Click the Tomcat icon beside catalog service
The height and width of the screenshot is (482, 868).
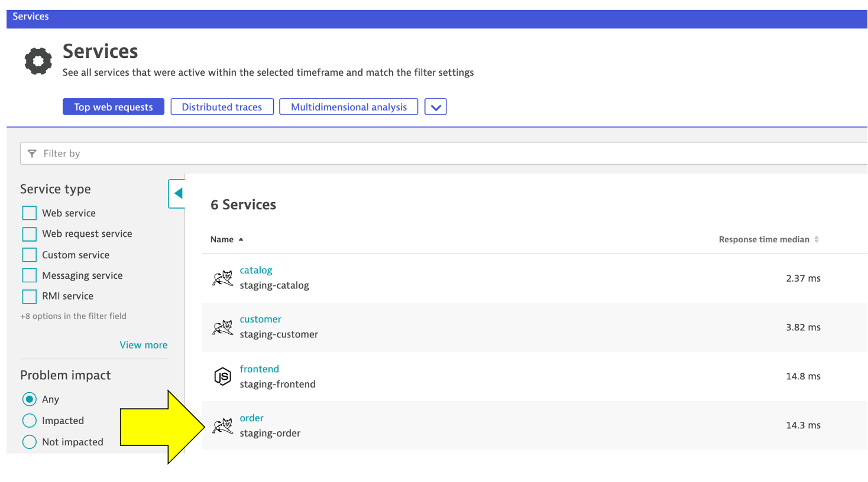[222, 278]
